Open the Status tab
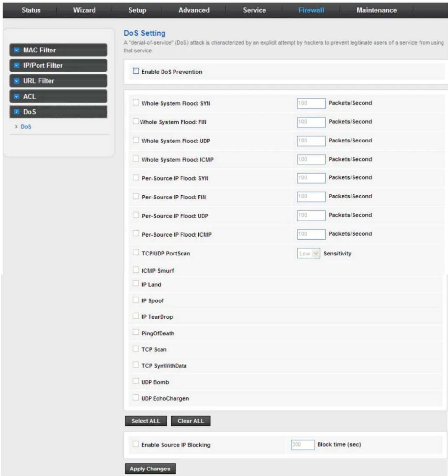Screen dimensions: 448x476 tap(31, 10)
